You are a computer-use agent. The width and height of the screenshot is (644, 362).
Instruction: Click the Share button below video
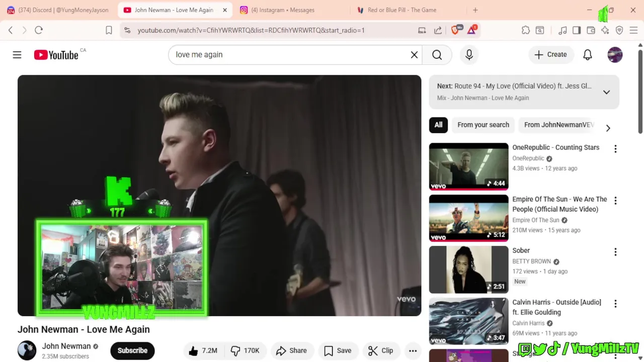point(292,351)
